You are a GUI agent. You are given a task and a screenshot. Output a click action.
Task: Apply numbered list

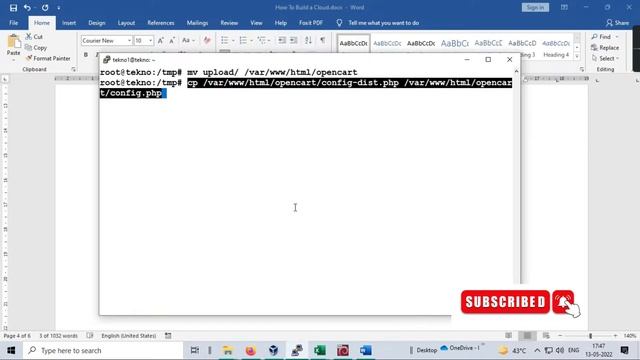tap(244, 40)
